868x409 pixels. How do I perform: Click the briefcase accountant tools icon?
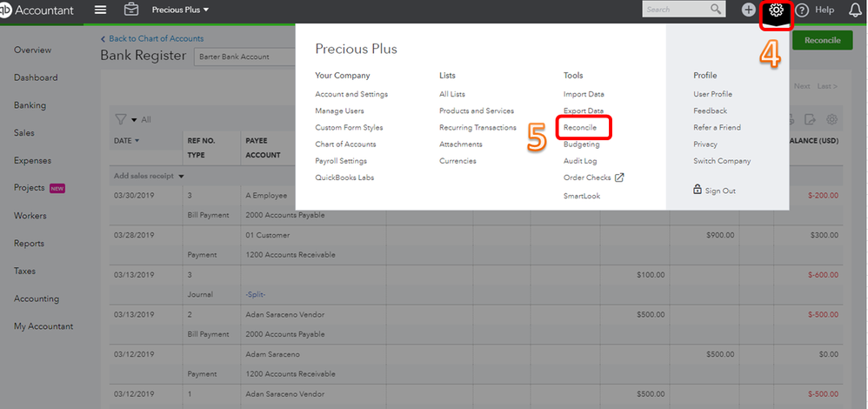click(x=131, y=10)
